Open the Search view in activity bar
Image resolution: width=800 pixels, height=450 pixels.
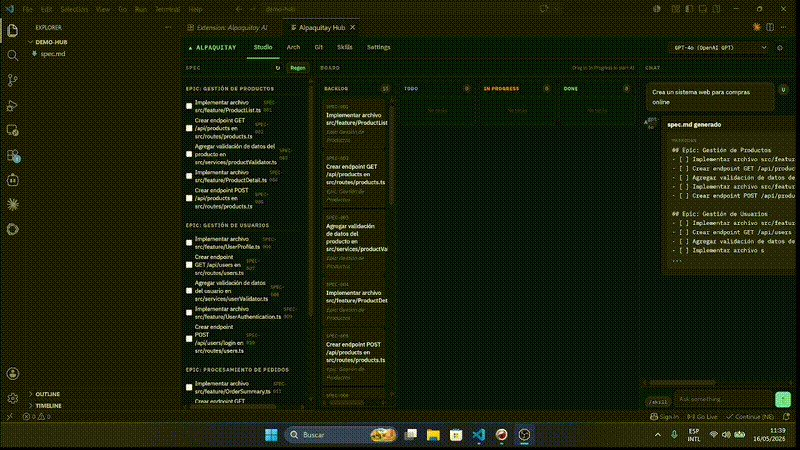pyautogui.click(x=13, y=55)
